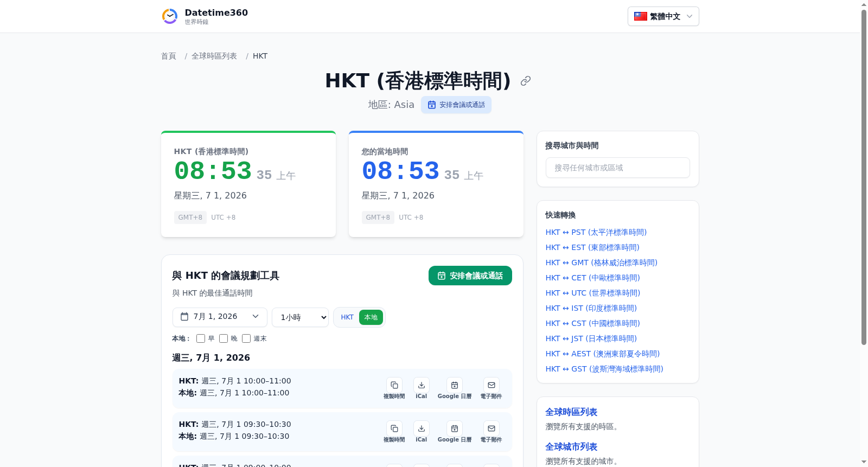
Task: Open HKT ↔ IST conversion link
Action: [x=591, y=308]
